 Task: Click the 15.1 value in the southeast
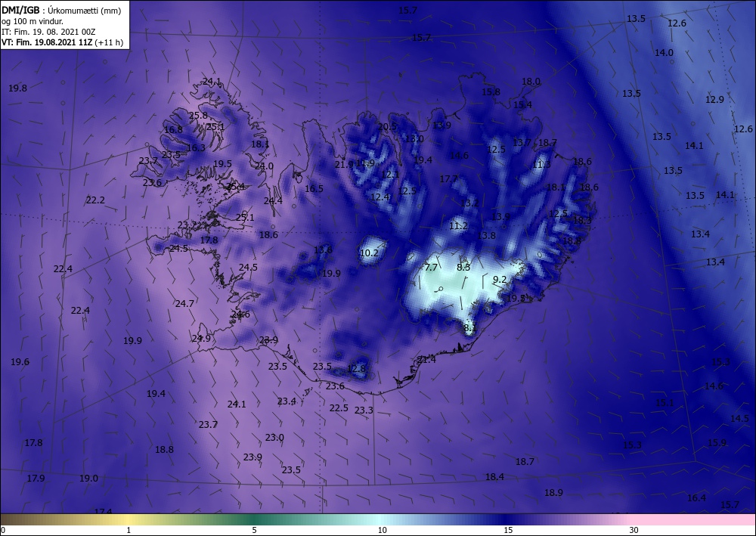pyautogui.click(x=665, y=402)
